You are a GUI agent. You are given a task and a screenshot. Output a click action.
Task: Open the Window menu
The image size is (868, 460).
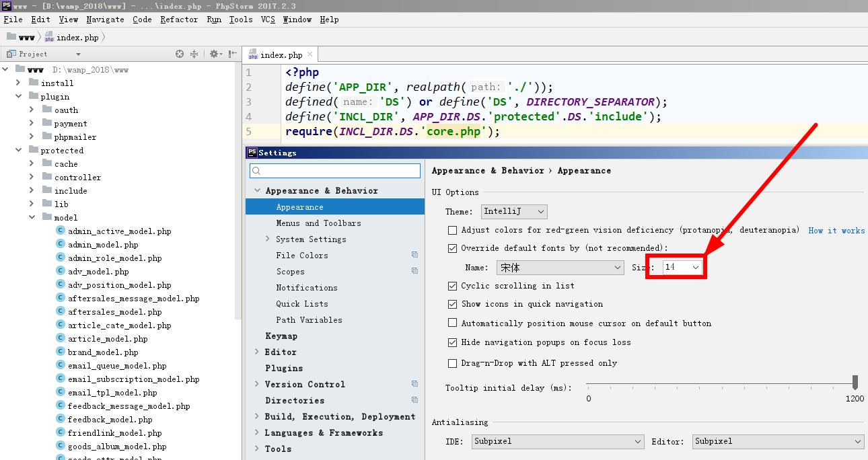coord(297,20)
